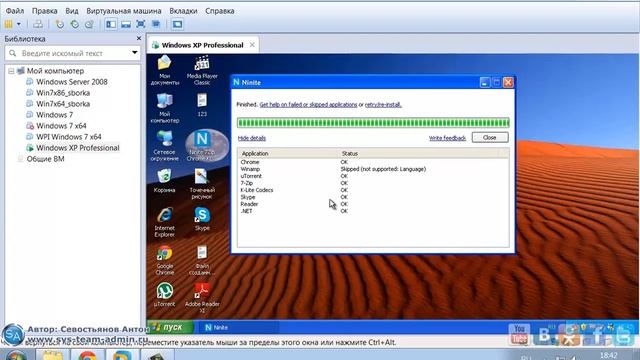The height and width of the screenshot is (360, 640).
Task: Click the Adobe Reader XI desktop icon
Action: click(202, 298)
